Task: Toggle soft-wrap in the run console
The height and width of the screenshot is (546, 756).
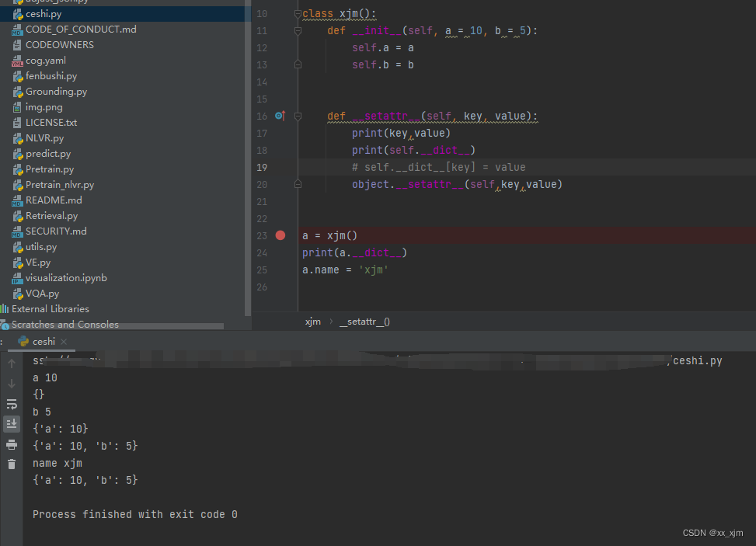Action: pos(12,404)
